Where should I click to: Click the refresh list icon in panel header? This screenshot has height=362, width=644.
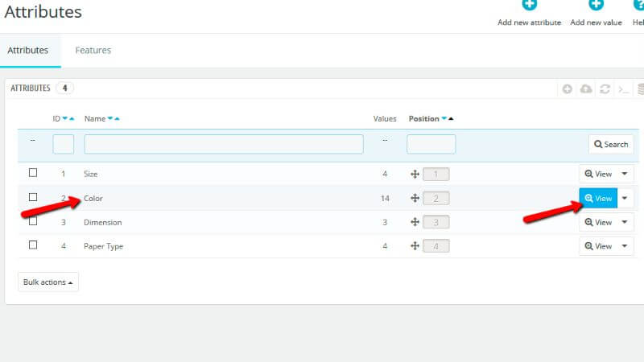point(605,88)
